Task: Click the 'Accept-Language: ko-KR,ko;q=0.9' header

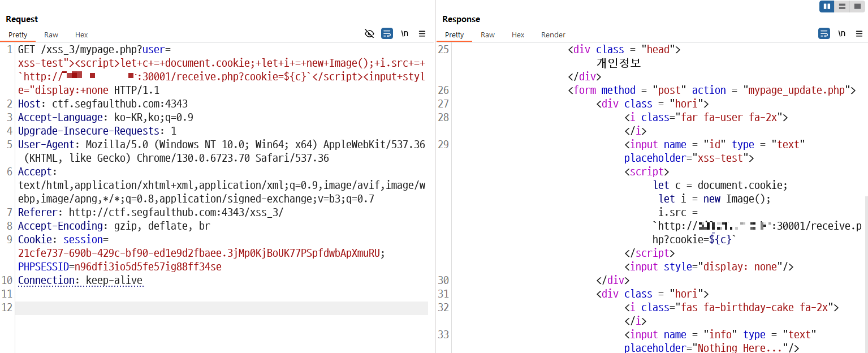Action: coord(106,117)
